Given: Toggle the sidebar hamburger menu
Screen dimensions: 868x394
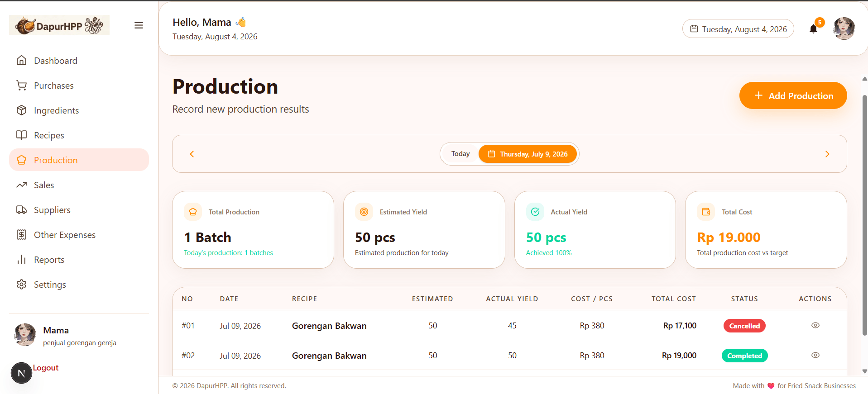Looking at the screenshot, I should coord(139,25).
